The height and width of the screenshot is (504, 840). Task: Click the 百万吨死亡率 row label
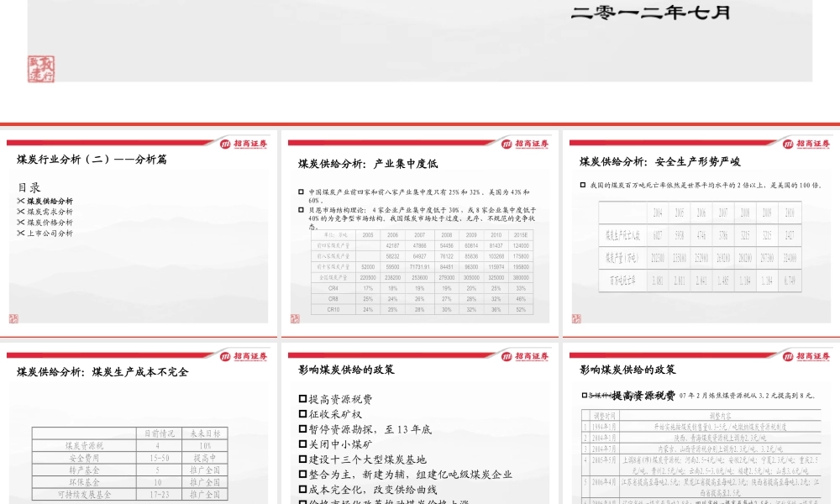[623, 280]
